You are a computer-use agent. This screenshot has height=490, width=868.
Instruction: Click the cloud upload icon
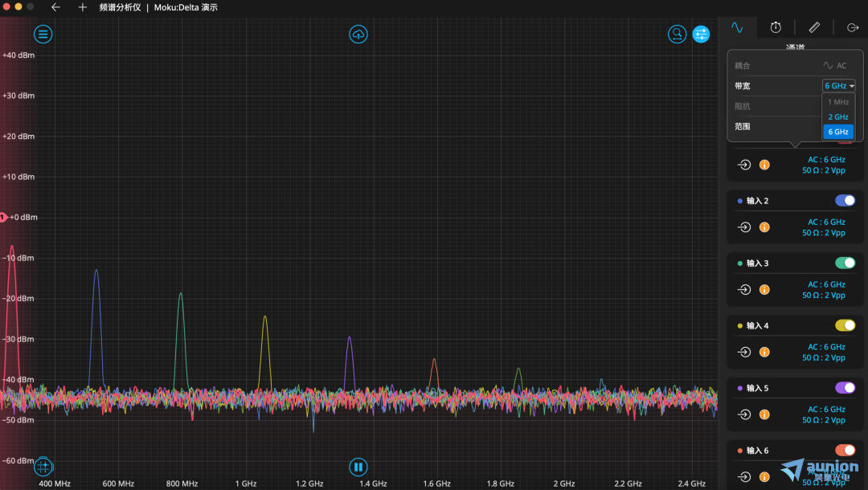tap(358, 34)
